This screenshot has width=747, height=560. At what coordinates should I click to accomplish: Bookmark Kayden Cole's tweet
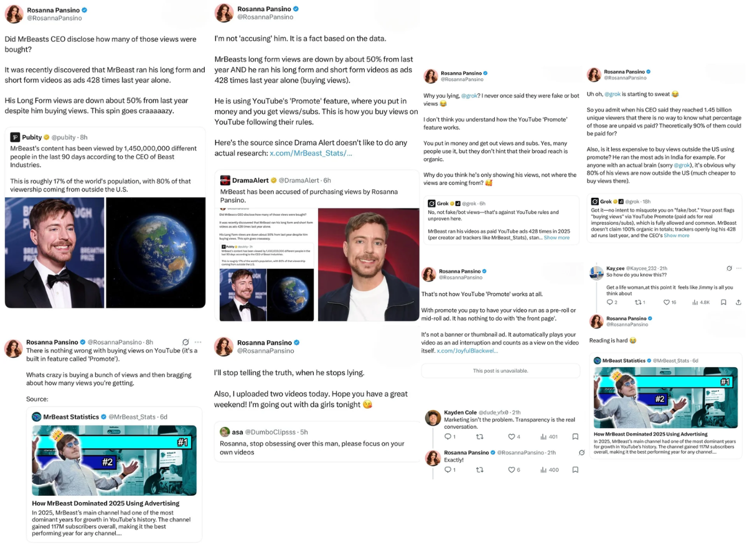point(575,437)
